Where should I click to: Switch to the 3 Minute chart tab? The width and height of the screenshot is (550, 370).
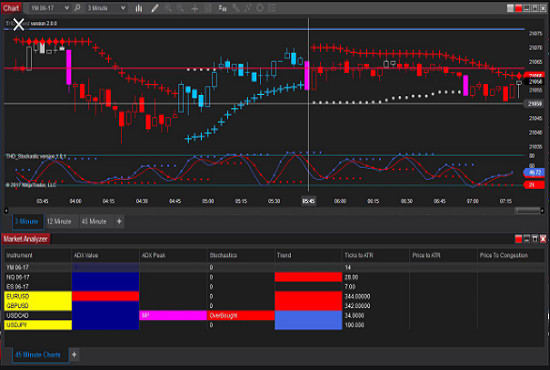(x=27, y=221)
